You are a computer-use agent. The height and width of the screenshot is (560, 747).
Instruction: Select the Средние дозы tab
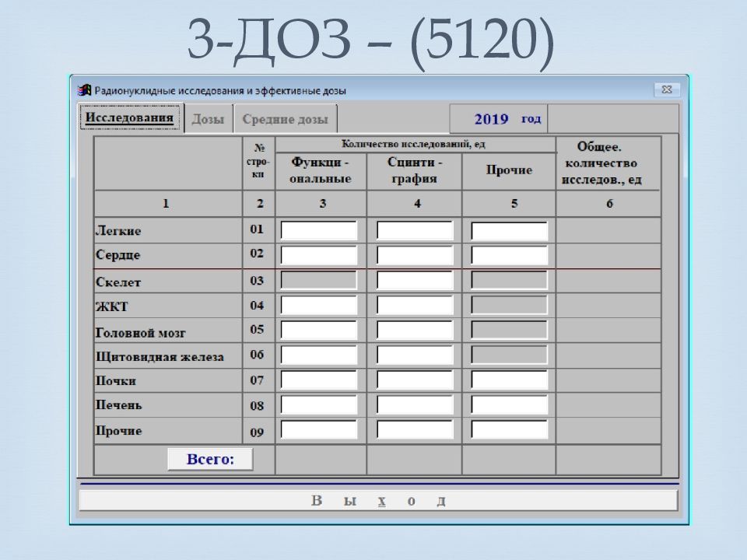285,120
